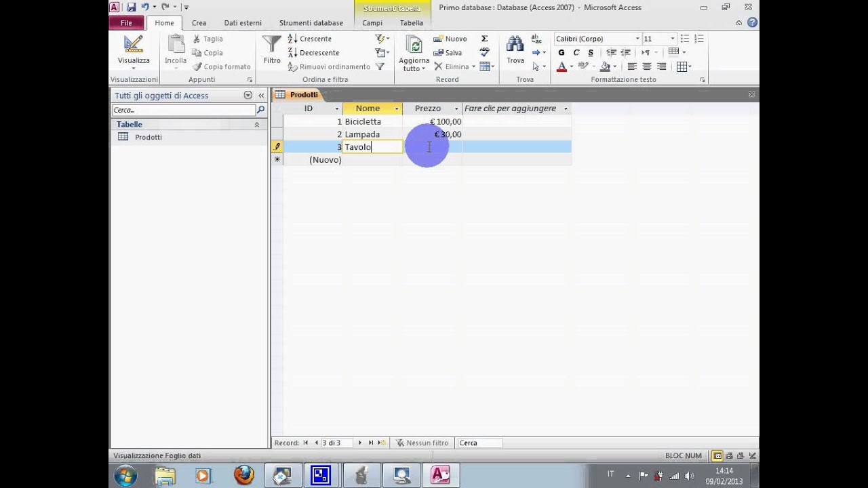
Task: Open the File tab
Action: click(x=127, y=22)
